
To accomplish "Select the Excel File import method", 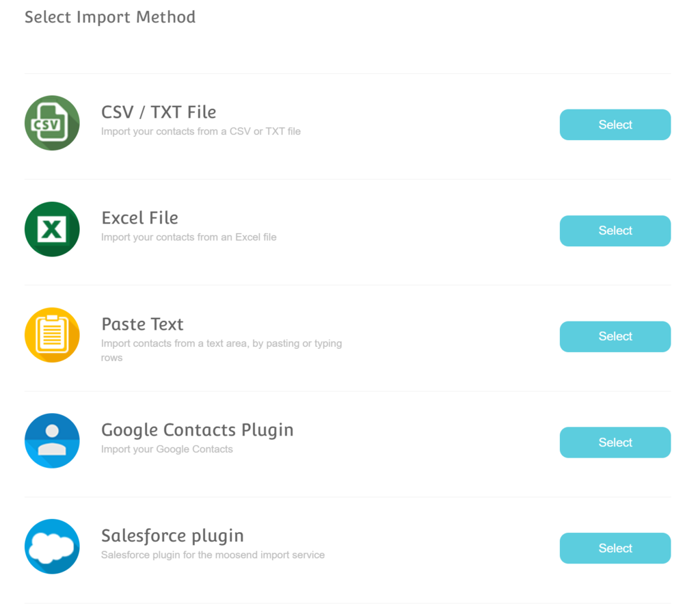I will click(615, 231).
